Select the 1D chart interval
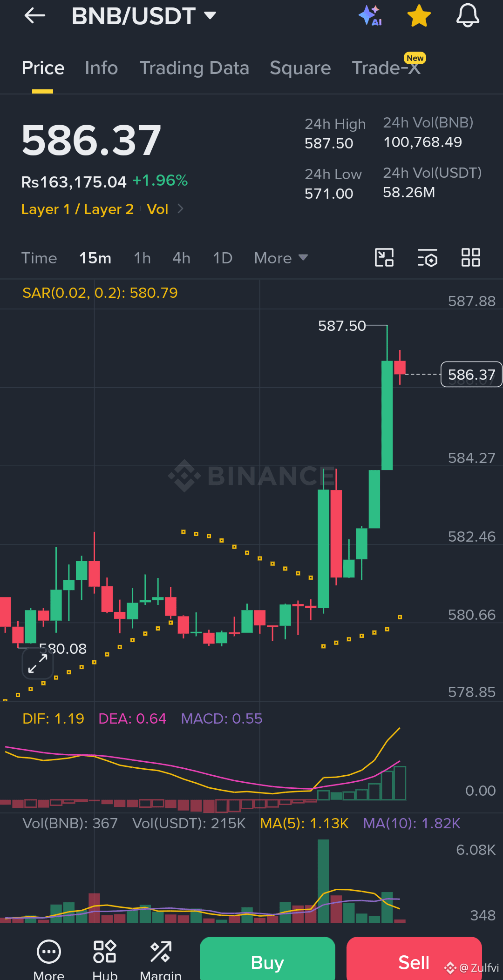The height and width of the screenshot is (980, 503). [223, 258]
